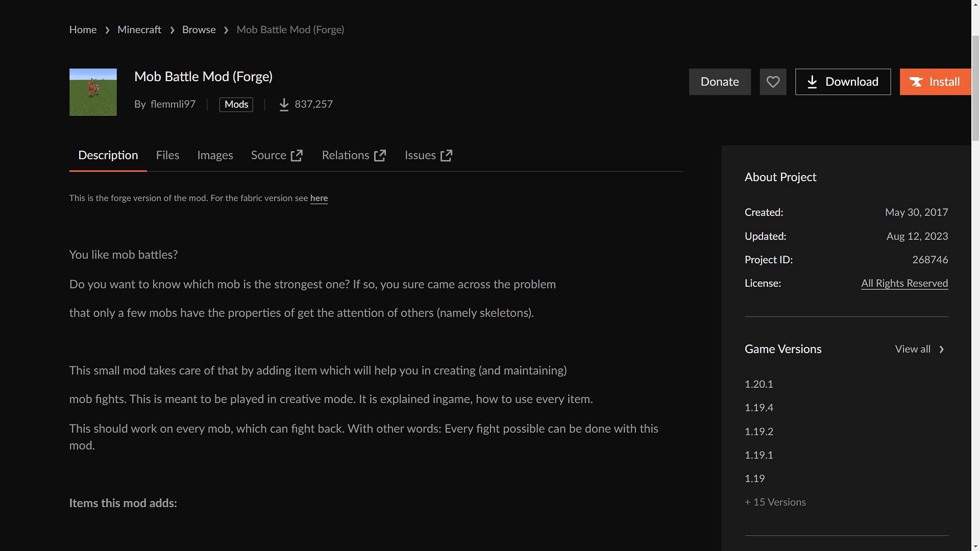Switch to the Images tab
This screenshot has height=551, width=980.
tap(215, 155)
